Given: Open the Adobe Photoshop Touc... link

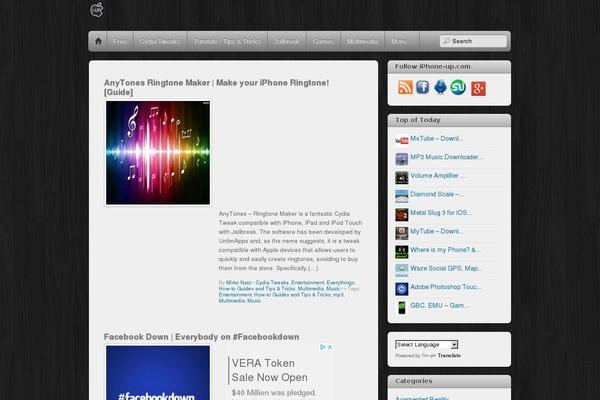Looking at the screenshot, I should coord(446,287).
